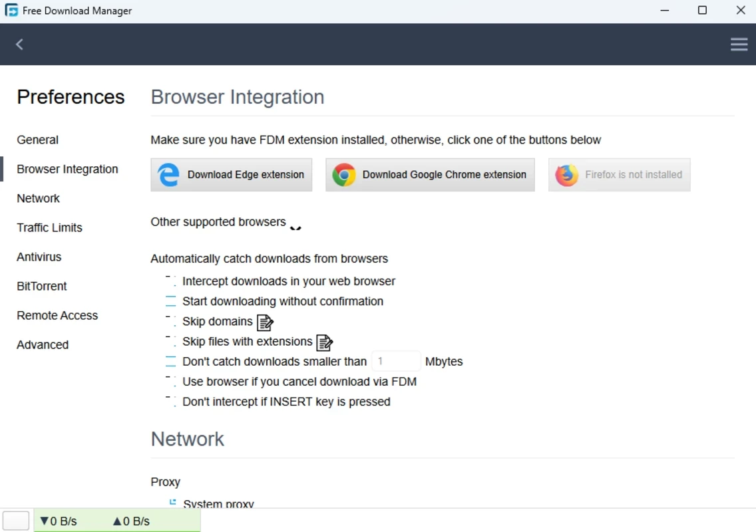Click the minimum download size Mbytes field
This screenshot has width=756, height=532.
point(396,361)
